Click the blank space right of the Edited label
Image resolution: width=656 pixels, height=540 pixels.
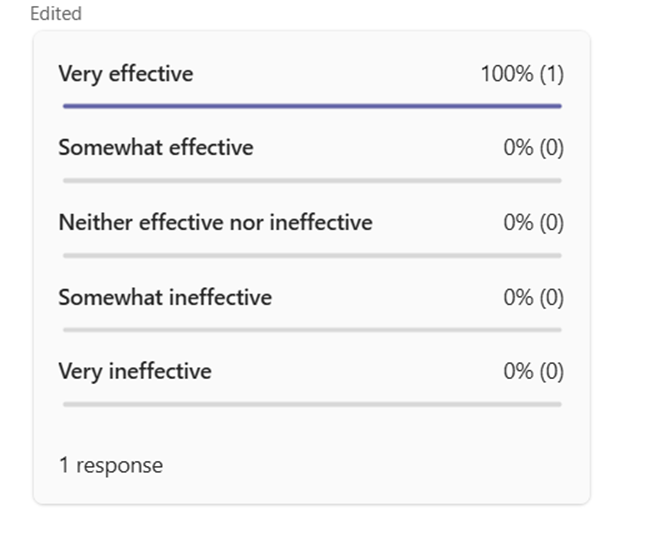tap(300, 14)
